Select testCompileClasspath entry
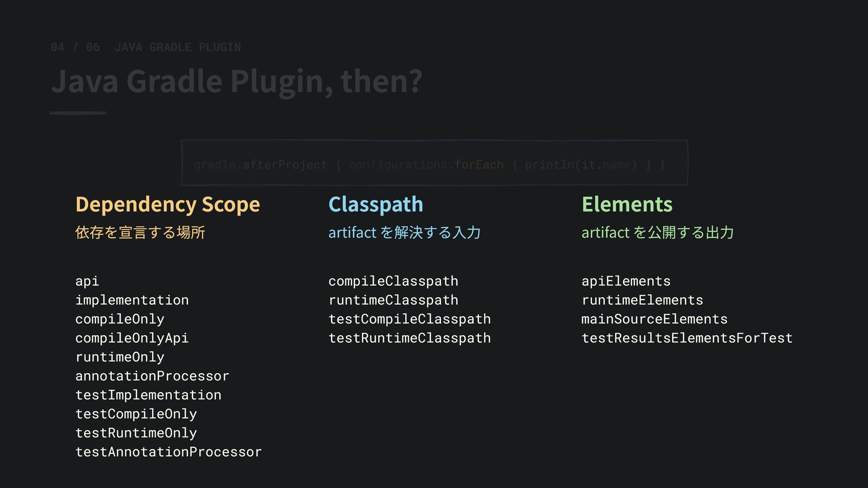This screenshot has width=868, height=488. pos(410,319)
